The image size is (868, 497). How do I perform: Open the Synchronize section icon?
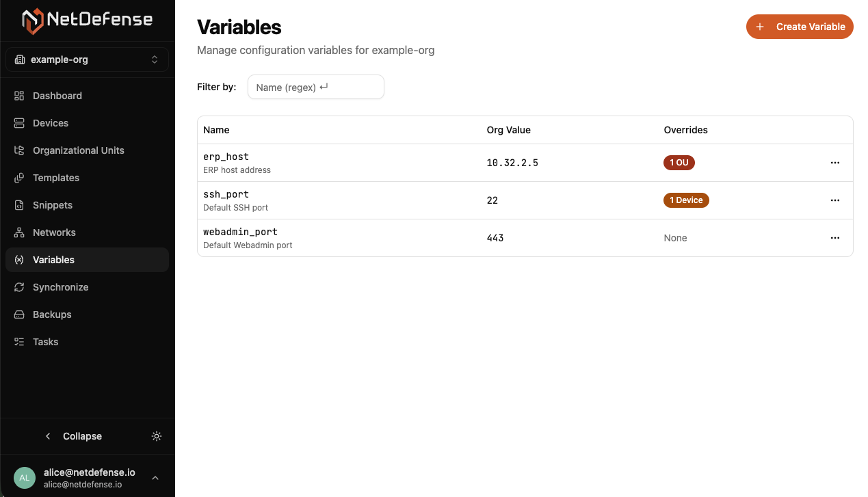[x=19, y=287]
